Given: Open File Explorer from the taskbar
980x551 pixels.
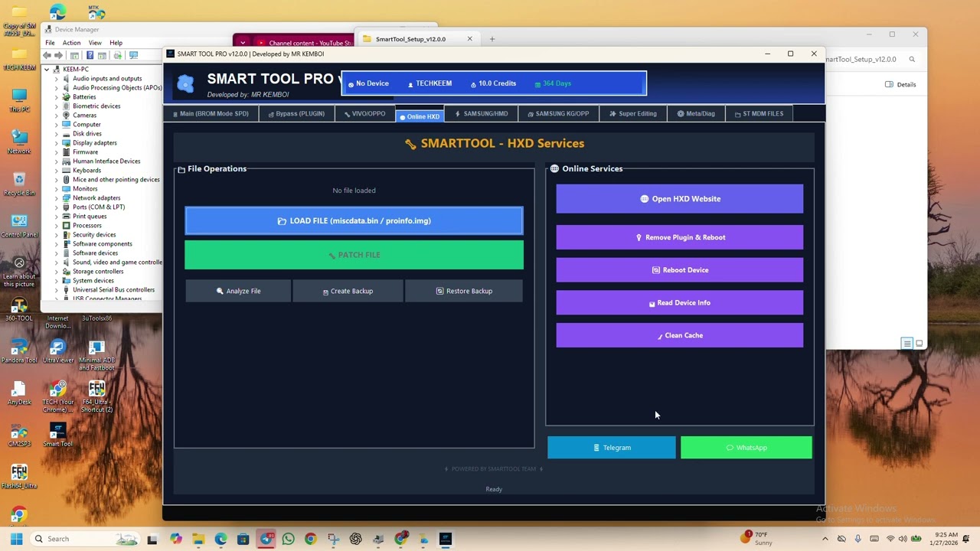Looking at the screenshot, I should [x=198, y=539].
